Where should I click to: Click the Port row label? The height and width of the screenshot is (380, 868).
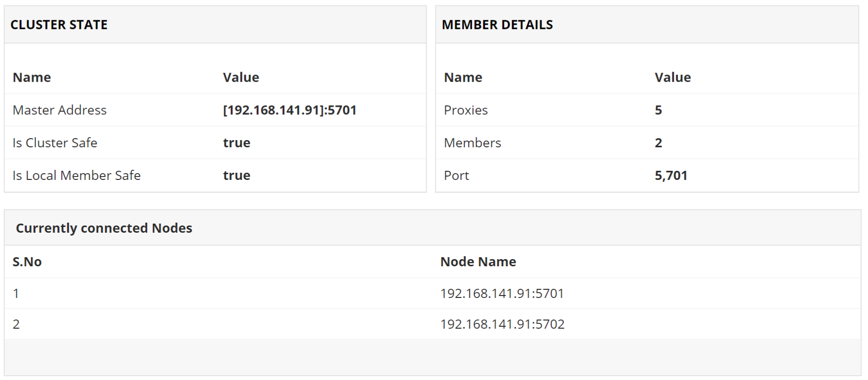[456, 176]
